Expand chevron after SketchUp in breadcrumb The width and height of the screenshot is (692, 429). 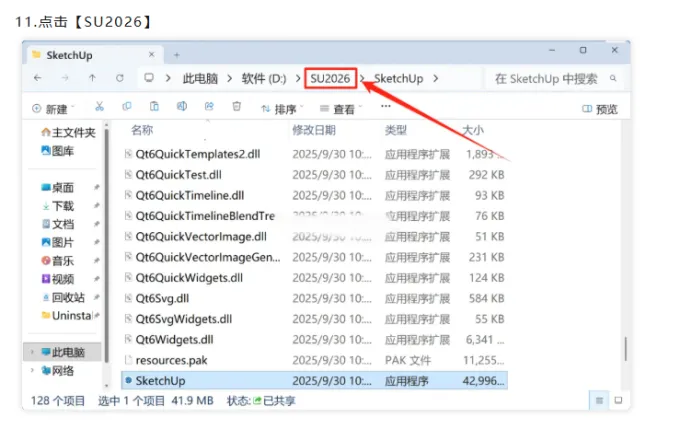tap(436, 79)
